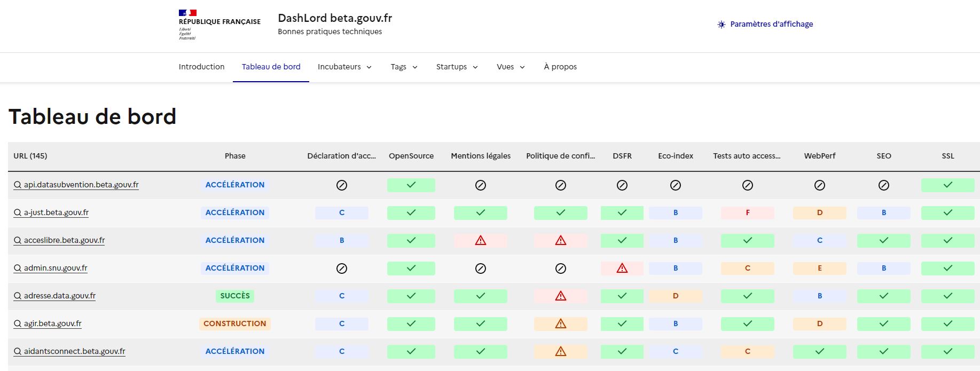Click the SUCCÈS phase badge for adresse.data.gouv.fr
This screenshot has height=371, width=980.
(x=235, y=296)
